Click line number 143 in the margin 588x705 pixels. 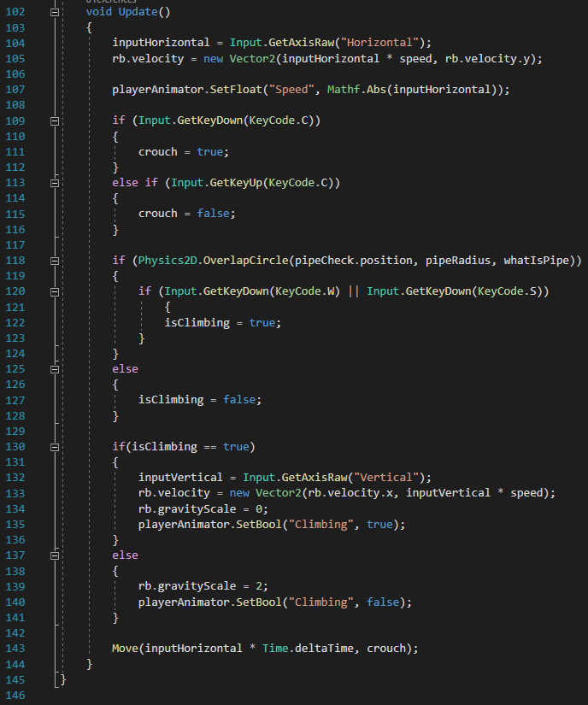click(16, 649)
